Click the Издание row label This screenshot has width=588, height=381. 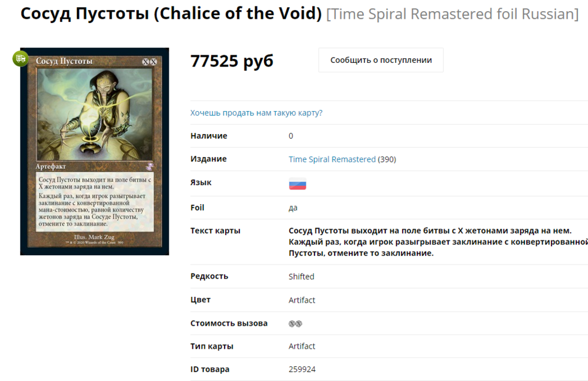pyautogui.click(x=208, y=159)
